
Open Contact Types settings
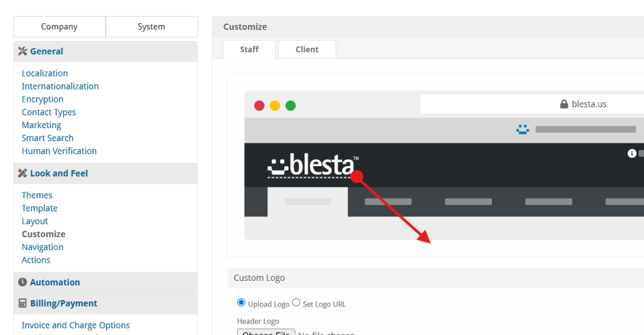click(49, 112)
